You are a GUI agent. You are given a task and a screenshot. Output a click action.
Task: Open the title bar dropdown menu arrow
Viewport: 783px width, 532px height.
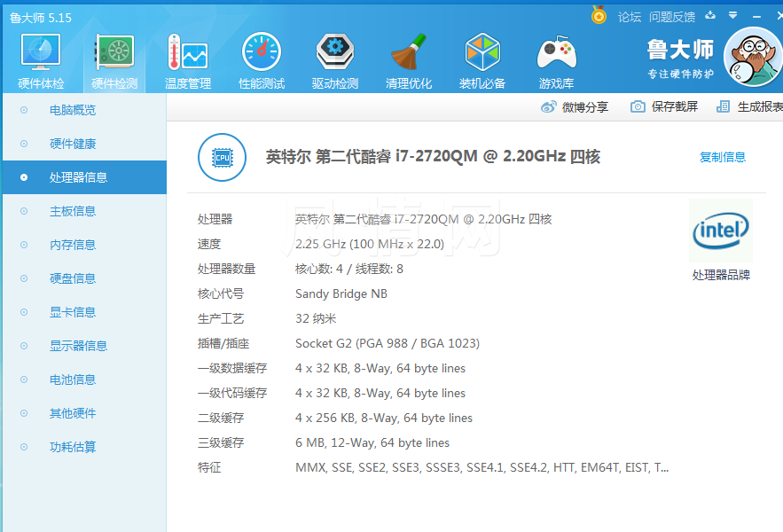pos(732,15)
